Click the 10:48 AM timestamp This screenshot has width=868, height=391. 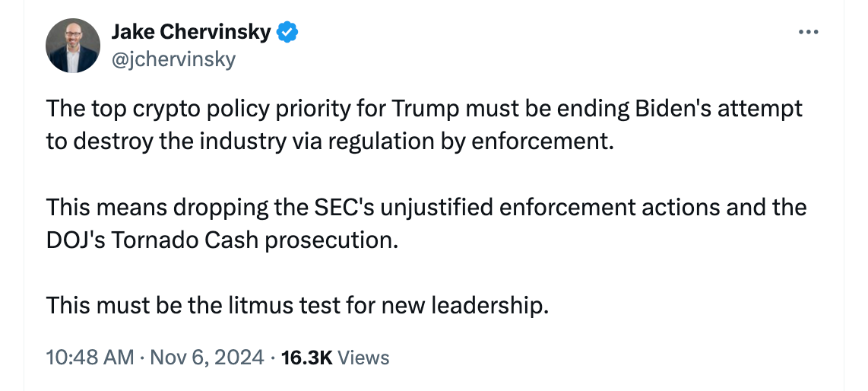coord(90,358)
